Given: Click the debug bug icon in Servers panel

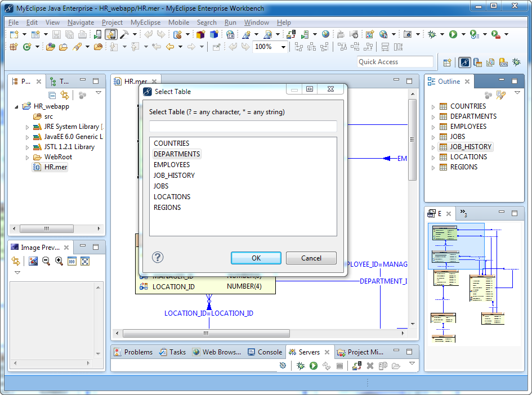Looking at the screenshot, I should coord(301,366).
